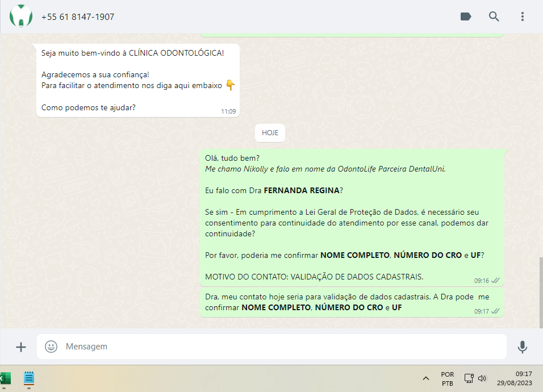Click the 09:16 message double check marks

(x=495, y=281)
